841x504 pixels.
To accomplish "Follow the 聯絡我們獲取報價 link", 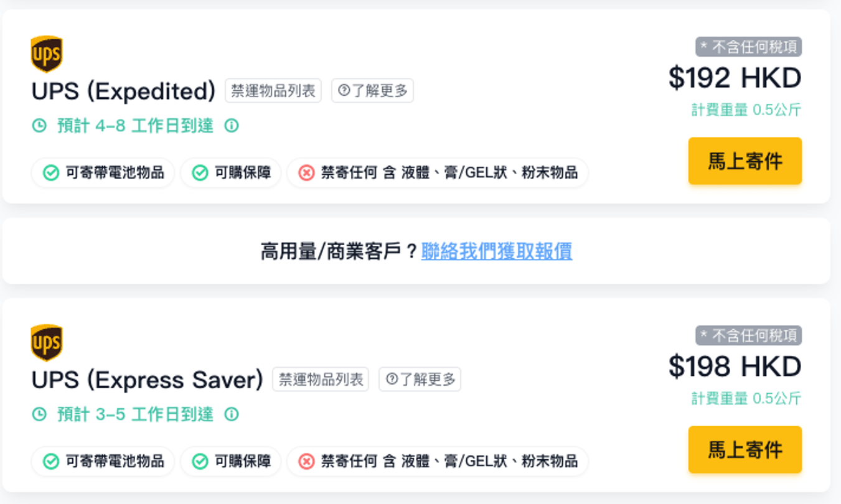I will [497, 251].
